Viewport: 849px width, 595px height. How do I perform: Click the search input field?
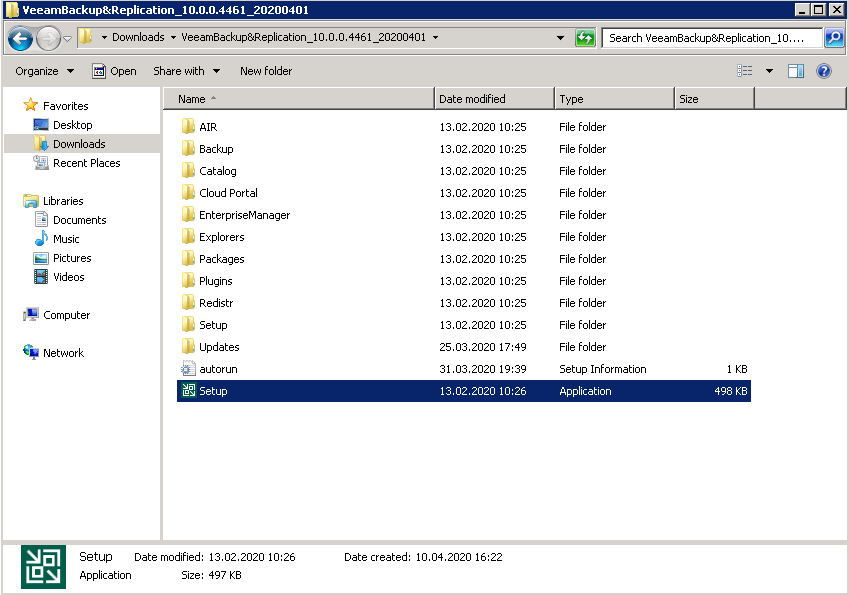point(712,38)
